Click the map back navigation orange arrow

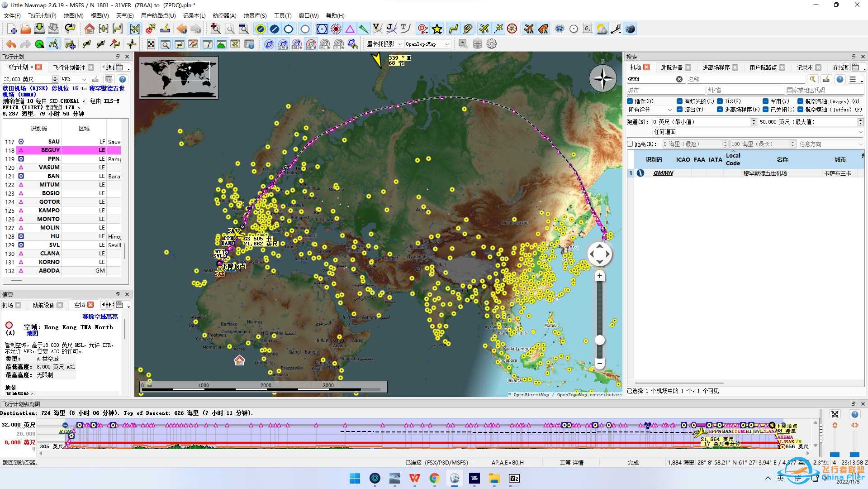(x=182, y=29)
